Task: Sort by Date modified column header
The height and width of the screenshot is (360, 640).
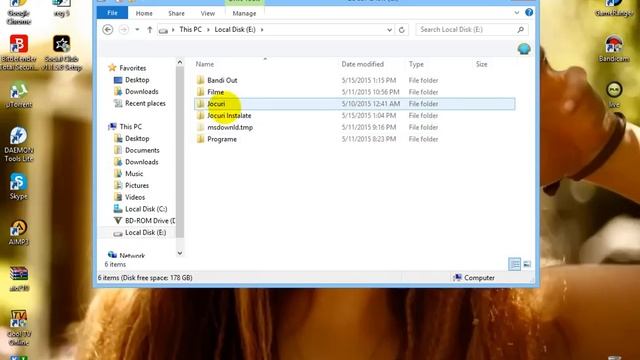Action: 362,64
